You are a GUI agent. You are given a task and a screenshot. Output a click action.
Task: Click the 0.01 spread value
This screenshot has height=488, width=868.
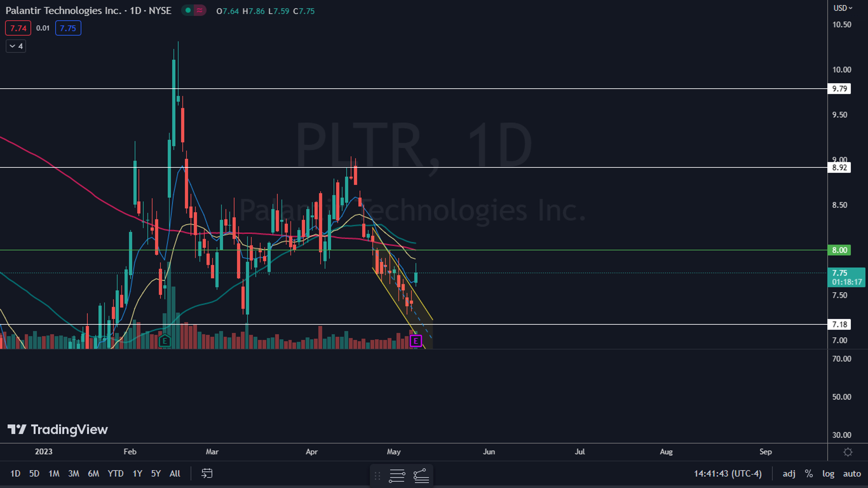[43, 28]
